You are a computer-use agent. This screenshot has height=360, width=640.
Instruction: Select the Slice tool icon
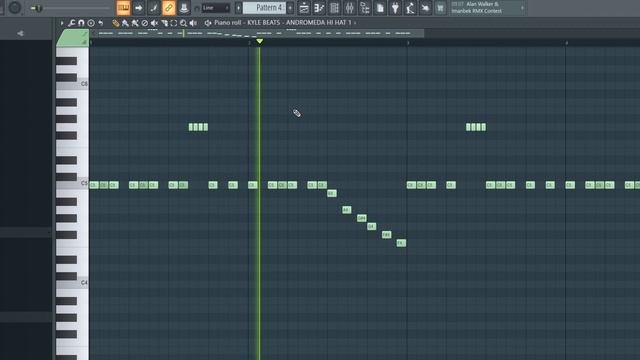point(164,23)
